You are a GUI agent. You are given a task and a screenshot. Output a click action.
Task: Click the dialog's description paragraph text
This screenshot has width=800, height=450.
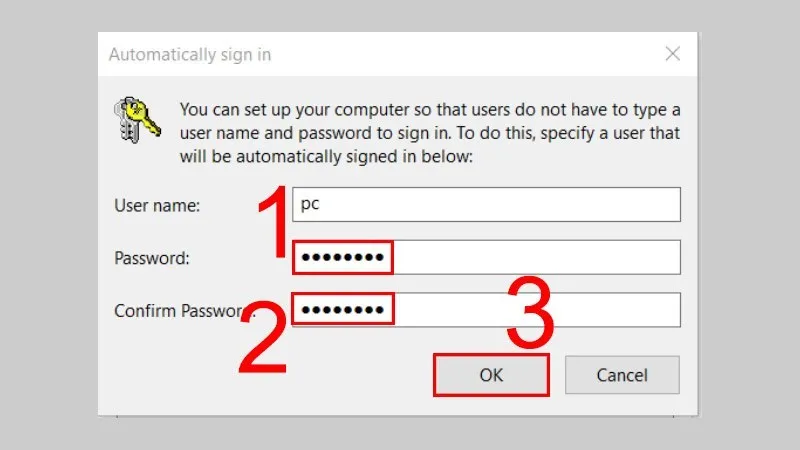(x=428, y=131)
